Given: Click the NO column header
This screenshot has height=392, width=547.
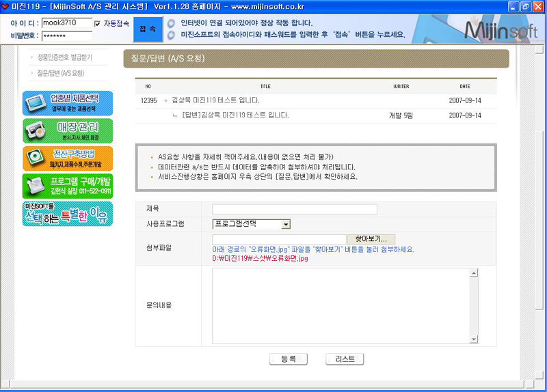Looking at the screenshot, I should click(x=148, y=87).
